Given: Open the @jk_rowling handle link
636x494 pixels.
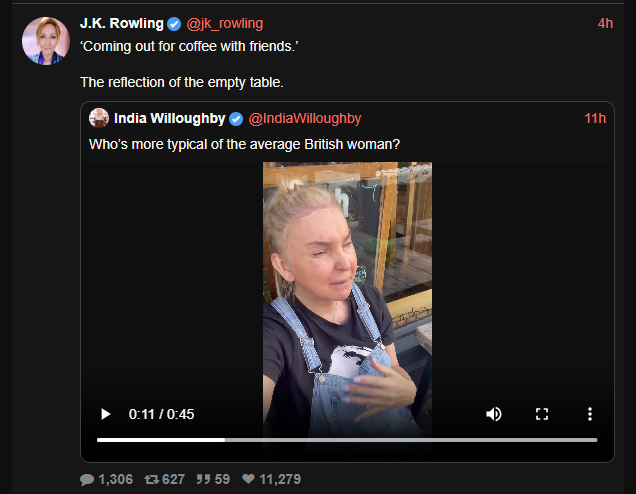Looking at the screenshot, I should tap(225, 24).
